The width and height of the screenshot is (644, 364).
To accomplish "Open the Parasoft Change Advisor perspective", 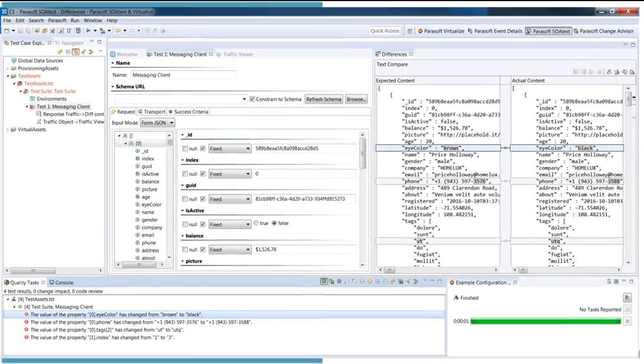I will point(604,31).
